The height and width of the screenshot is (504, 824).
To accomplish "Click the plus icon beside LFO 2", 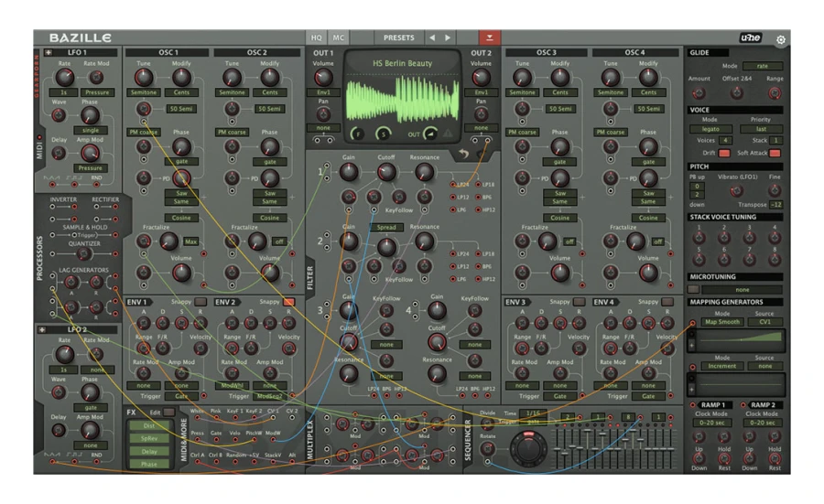I will (x=41, y=329).
